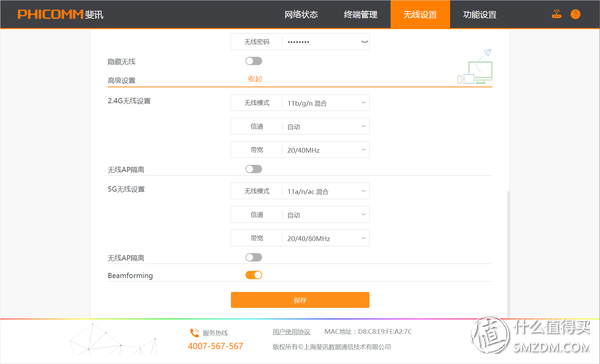Click the 高级设置 label
600x364 pixels.
coord(121,80)
